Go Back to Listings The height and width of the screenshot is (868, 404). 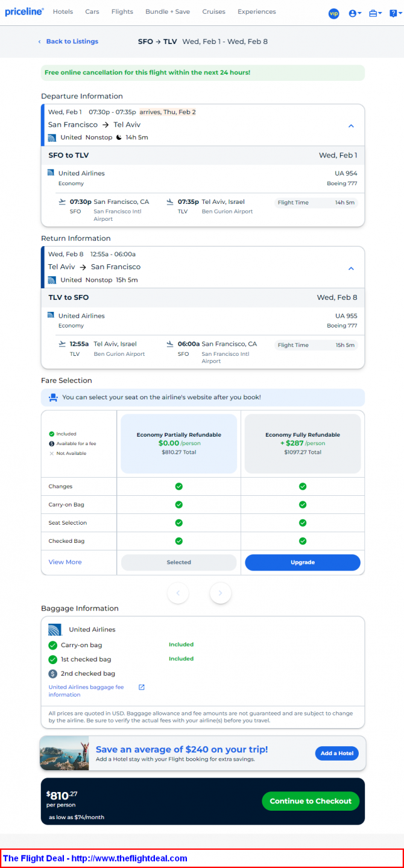coord(68,42)
